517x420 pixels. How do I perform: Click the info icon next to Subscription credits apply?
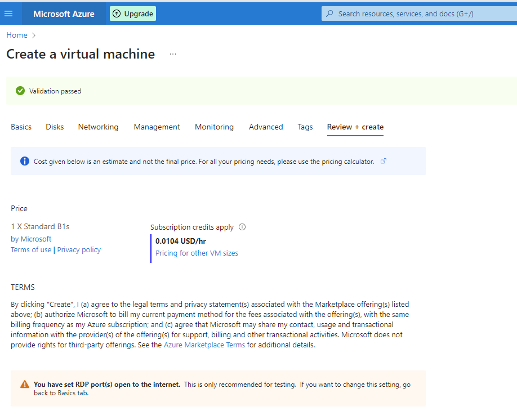(x=242, y=227)
